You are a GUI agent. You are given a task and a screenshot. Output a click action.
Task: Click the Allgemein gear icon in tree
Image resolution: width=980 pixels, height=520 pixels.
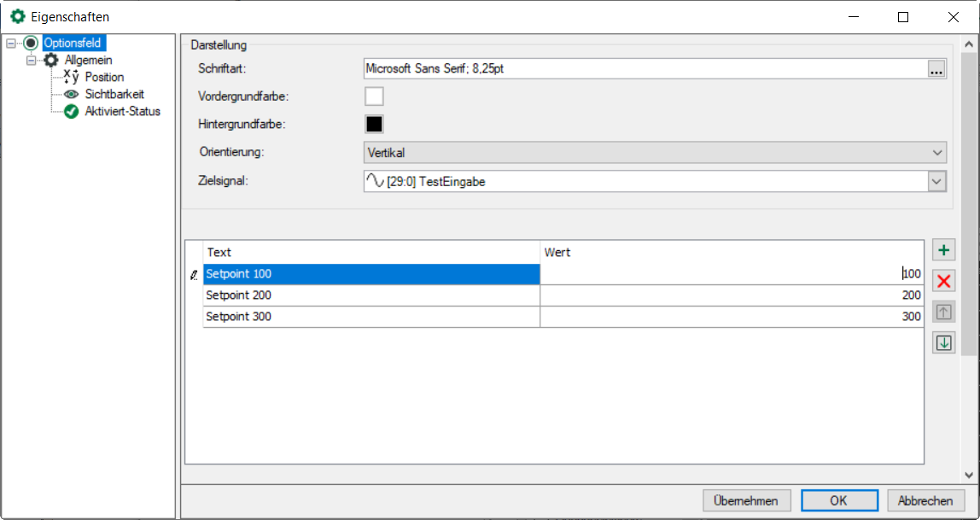click(50, 60)
